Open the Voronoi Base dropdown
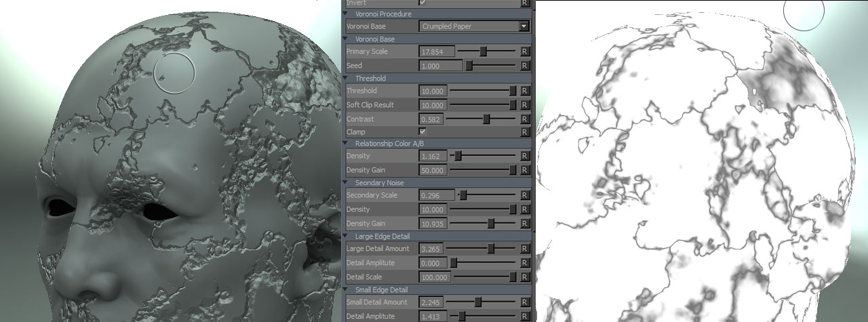This screenshot has height=322, width=868. coord(523,26)
